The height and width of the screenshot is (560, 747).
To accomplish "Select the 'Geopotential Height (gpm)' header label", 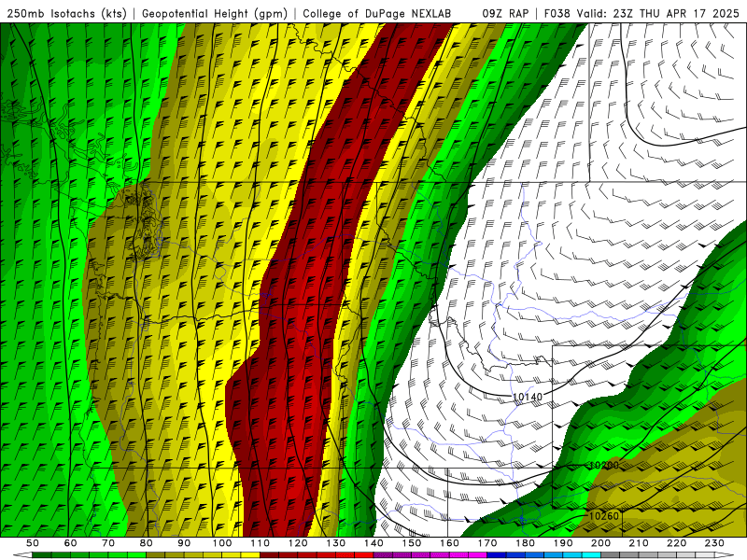I will [x=215, y=13].
